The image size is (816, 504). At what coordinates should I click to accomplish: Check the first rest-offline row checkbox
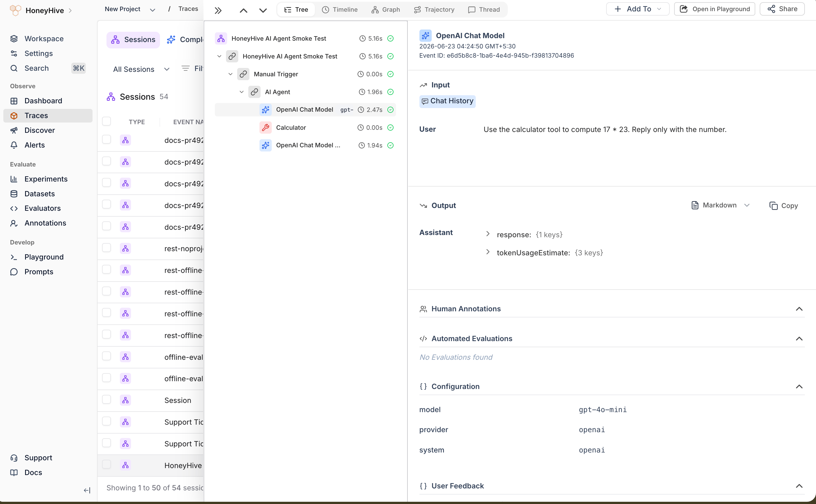click(x=106, y=269)
